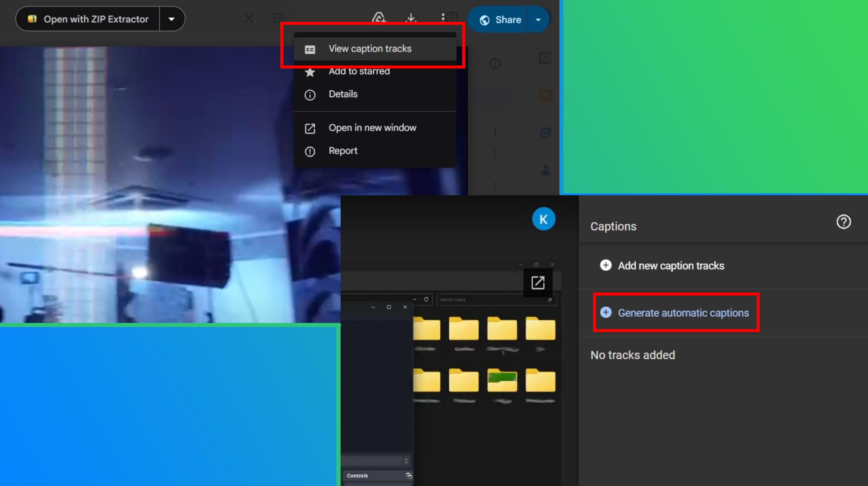
Task: Click the Generate automatic captions plus icon
Action: pyautogui.click(x=606, y=313)
